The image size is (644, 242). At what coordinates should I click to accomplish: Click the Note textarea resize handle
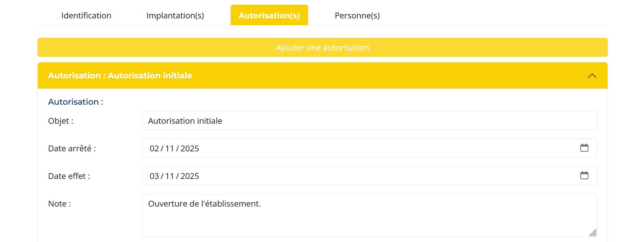[x=593, y=233]
